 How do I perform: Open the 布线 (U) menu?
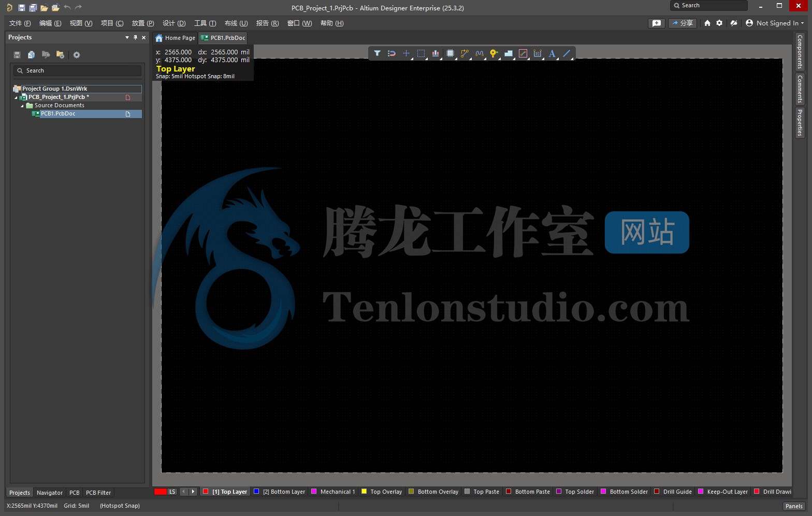click(236, 23)
